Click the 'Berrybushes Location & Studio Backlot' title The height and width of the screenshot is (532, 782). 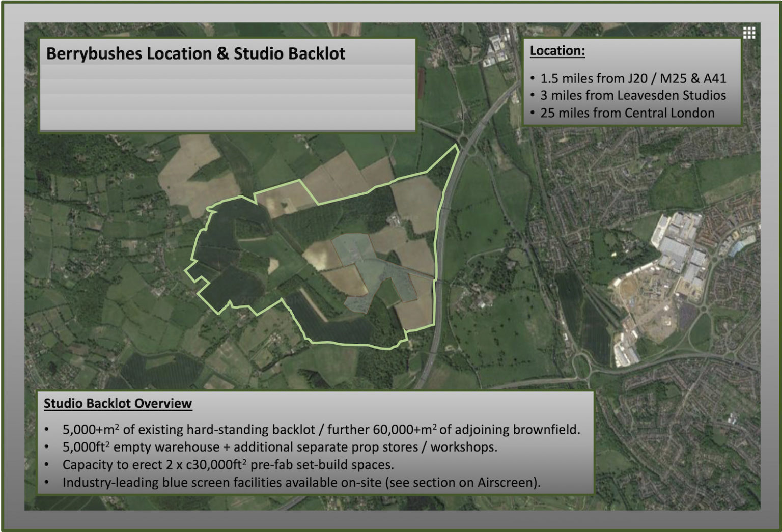(x=195, y=54)
